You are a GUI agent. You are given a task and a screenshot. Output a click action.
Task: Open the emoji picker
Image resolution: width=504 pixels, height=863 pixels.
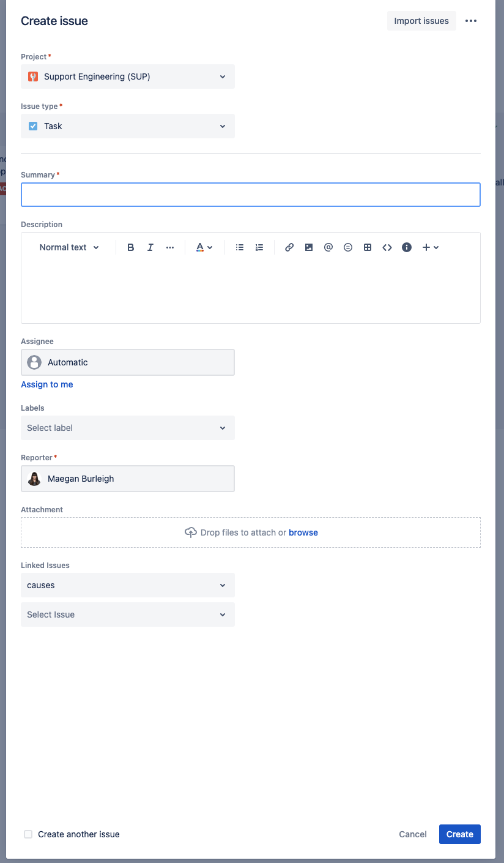point(348,247)
